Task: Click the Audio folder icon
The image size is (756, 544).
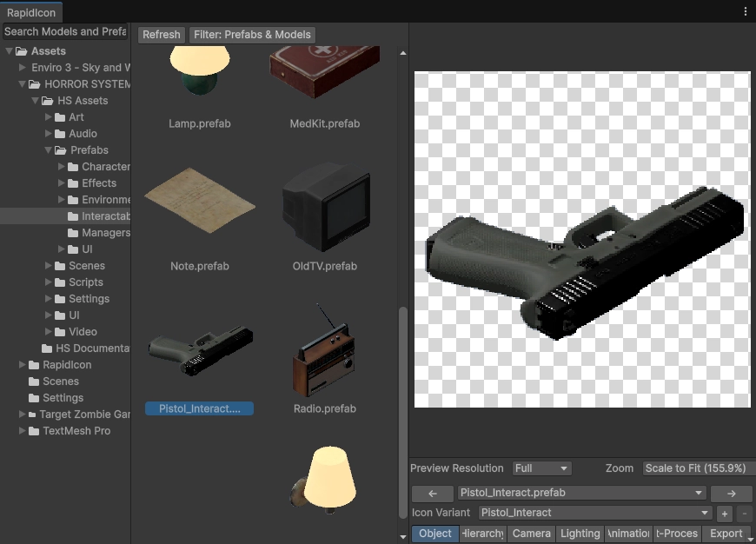Action: pyautogui.click(x=60, y=134)
